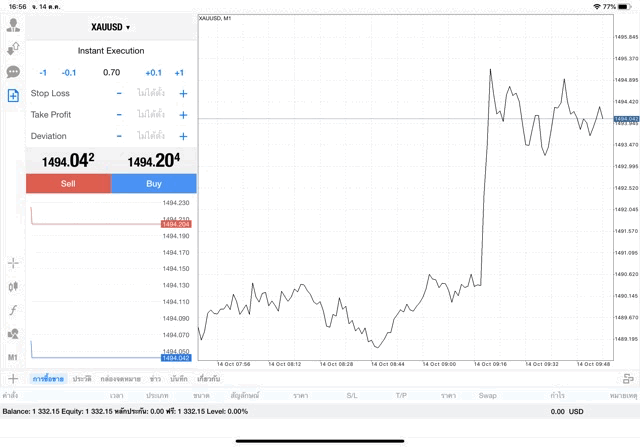
Task: Open the accounts profile icon in sidebar
Action: click(13, 25)
